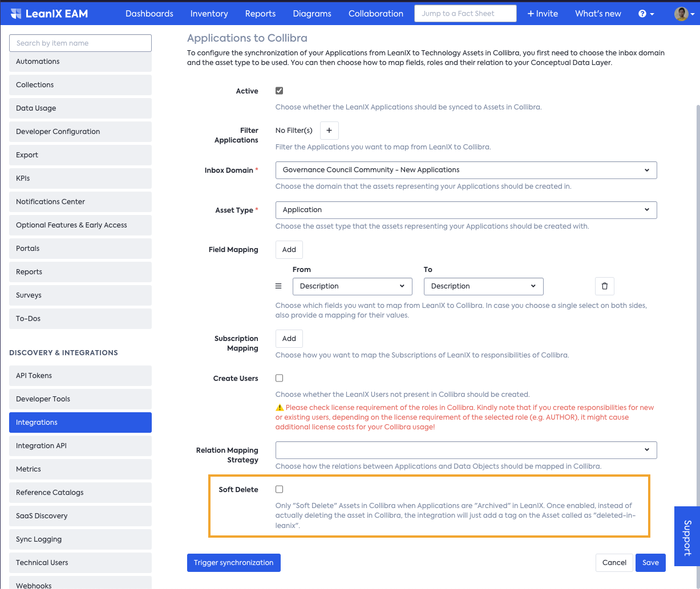Image resolution: width=700 pixels, height=589 pixels.
Task: Open the help question mark menu
Action: tap(646, 14)
